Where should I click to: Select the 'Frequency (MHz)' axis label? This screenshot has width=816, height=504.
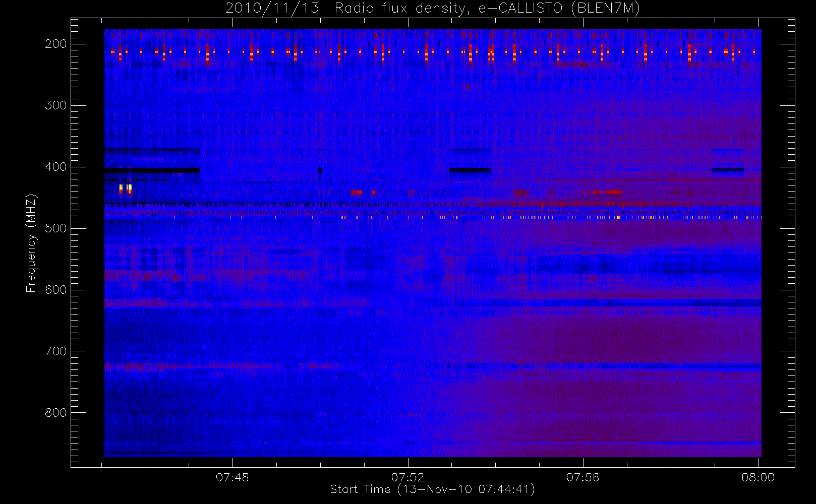(x=31, y=243)
